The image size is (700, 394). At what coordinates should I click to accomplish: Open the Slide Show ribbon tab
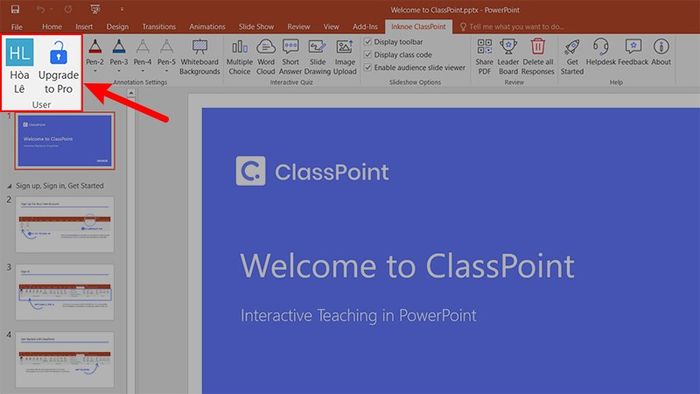(x=256, y=27)
